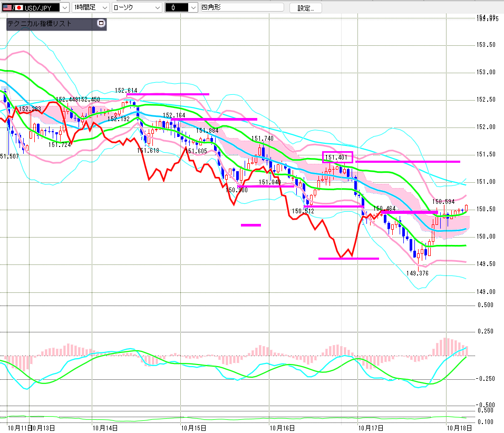Click the 0.250 level on MACD axis
The height and width of the screenshot is (433, 504).
coord(486,331)
